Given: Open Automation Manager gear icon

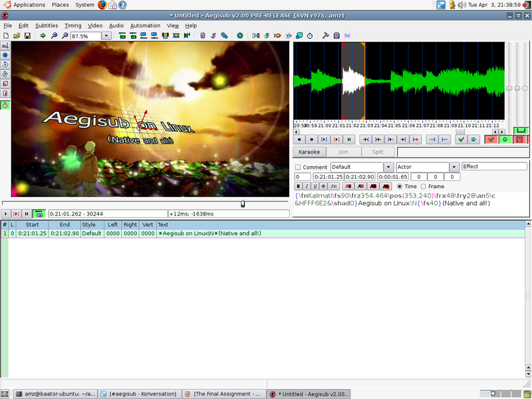Looking at the screenshot, I should point(240,36).
